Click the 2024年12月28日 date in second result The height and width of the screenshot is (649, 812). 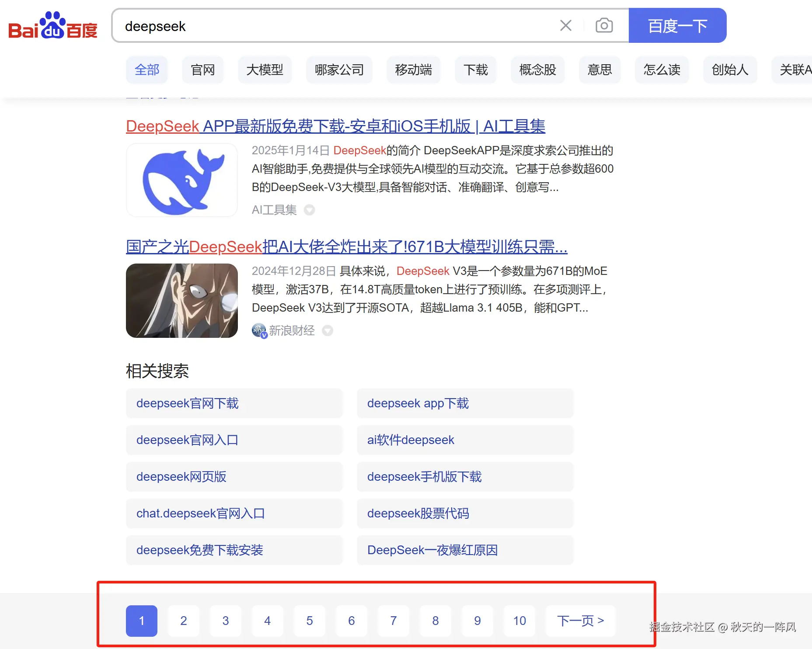[x=294, y=271]
